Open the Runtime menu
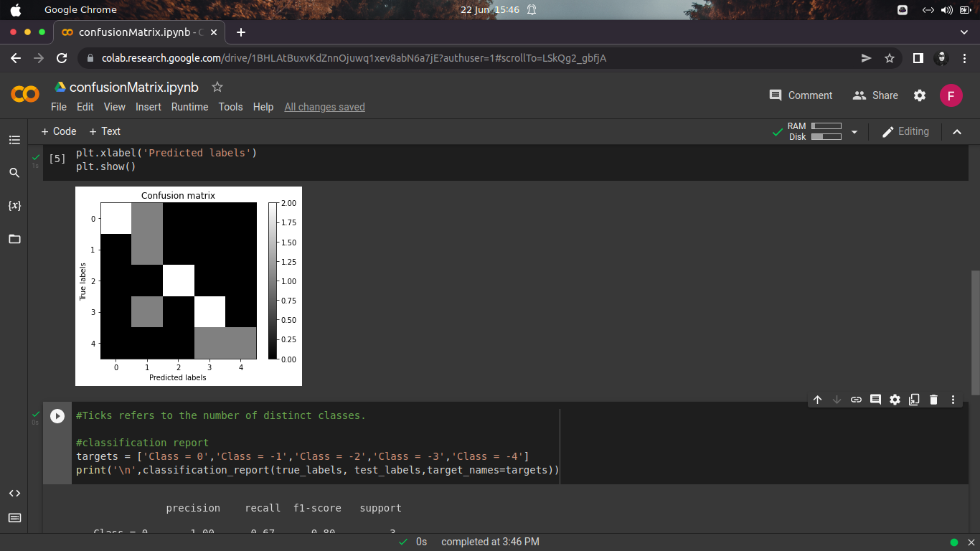 (x=189, y=107)
